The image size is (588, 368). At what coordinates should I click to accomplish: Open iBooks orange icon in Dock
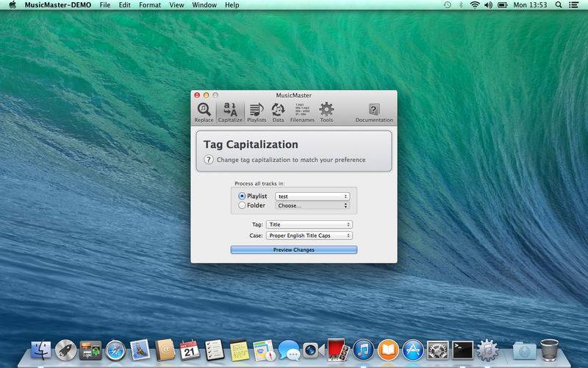[388, 350]
